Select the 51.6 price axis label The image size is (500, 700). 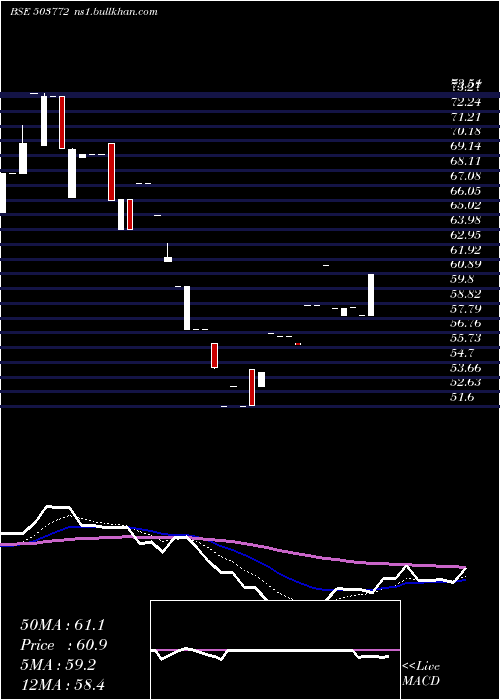[x=462, y=397]
